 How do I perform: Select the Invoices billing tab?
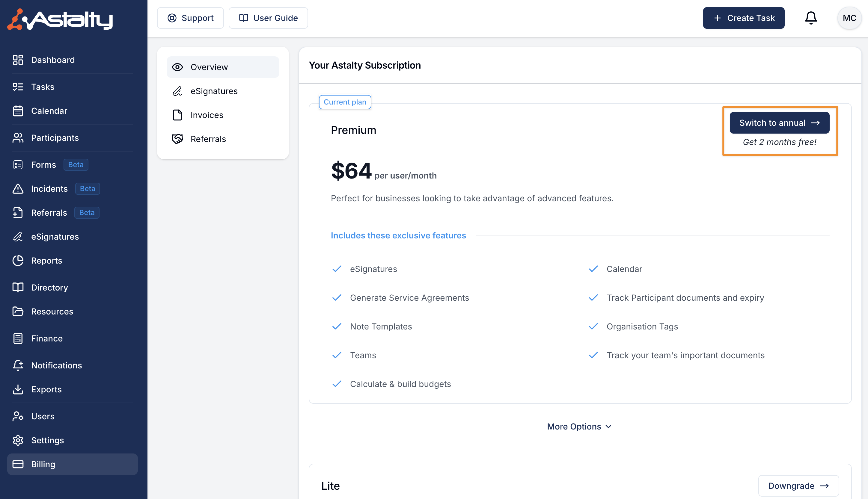coord(207,115)
